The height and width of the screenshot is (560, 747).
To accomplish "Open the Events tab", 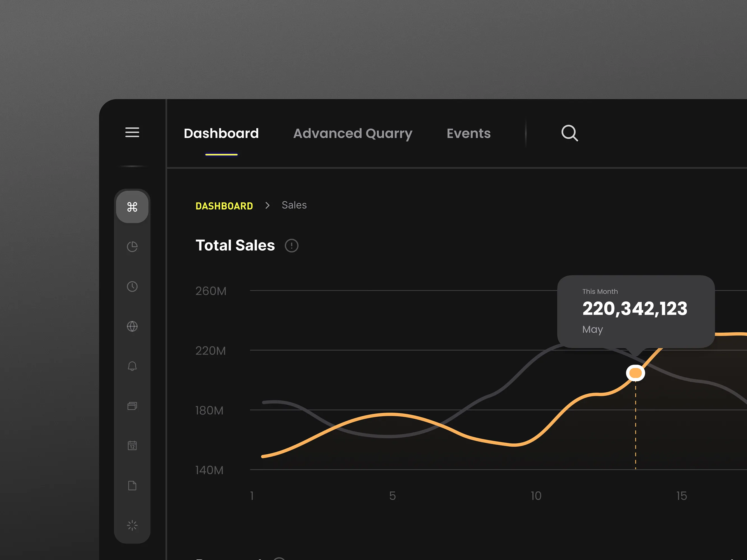I will 468,133.
